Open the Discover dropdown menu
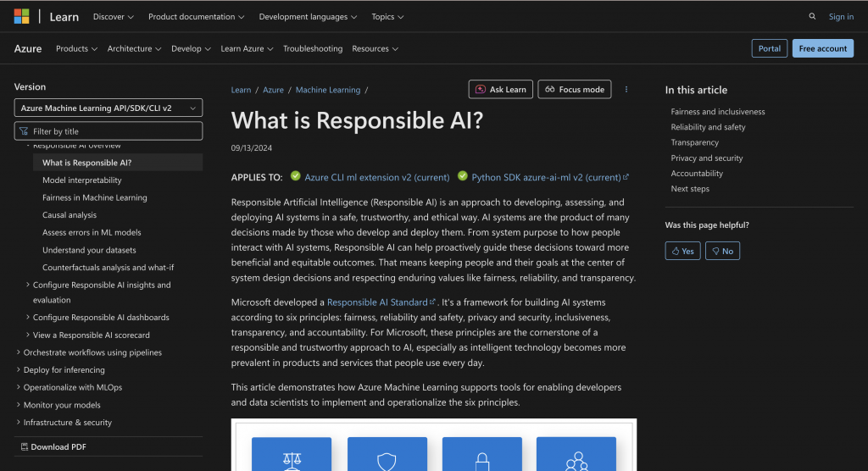The image size is (868, 471). [114, 17]
